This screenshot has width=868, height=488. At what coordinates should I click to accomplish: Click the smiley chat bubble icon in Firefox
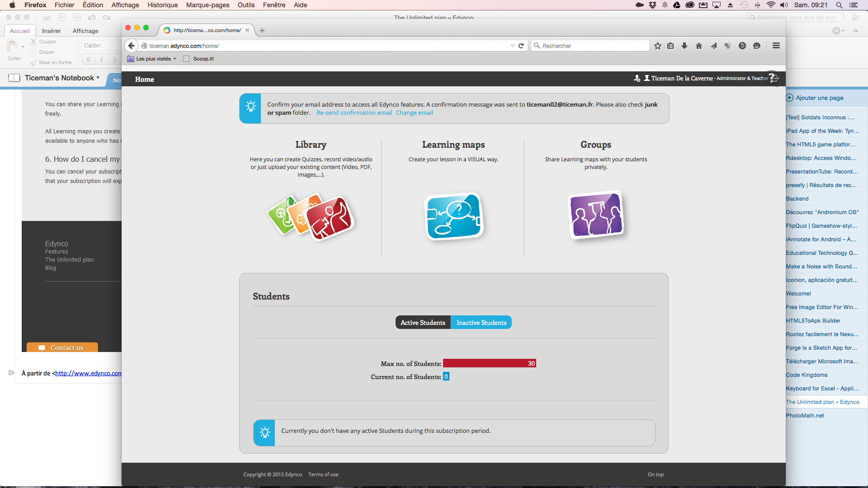(x=757, y=46)
